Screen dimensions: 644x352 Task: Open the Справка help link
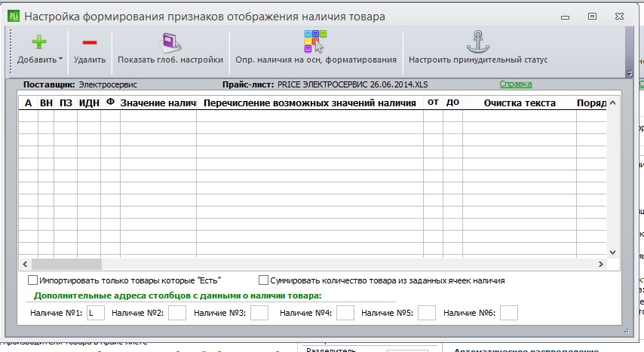pyautogui.click(x=516, y=84)
